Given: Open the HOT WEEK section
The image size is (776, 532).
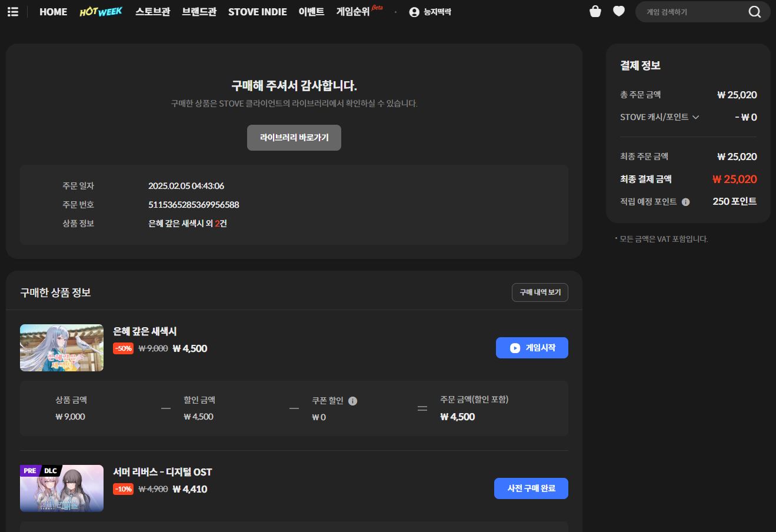Looking at the screenshot, I should click(101, 11).
